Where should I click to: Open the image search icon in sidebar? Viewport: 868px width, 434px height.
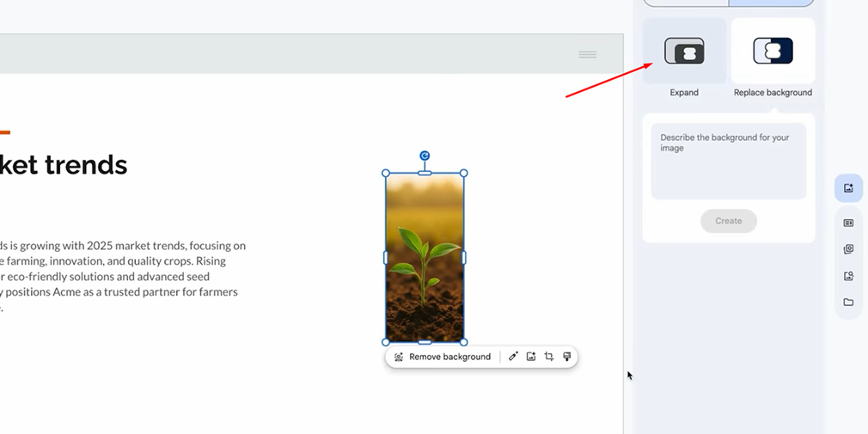[x=848, y=276]
